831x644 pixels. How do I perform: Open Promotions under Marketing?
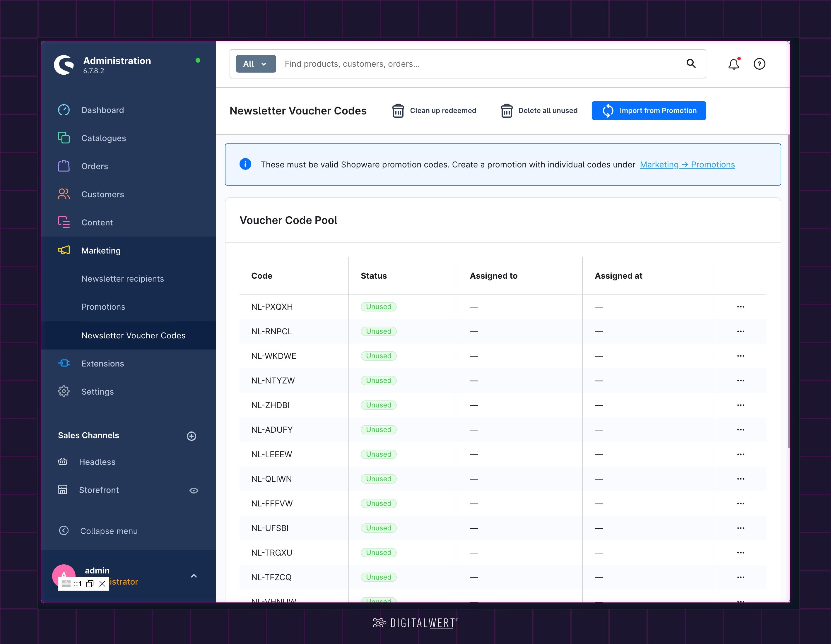coord(103,307)
